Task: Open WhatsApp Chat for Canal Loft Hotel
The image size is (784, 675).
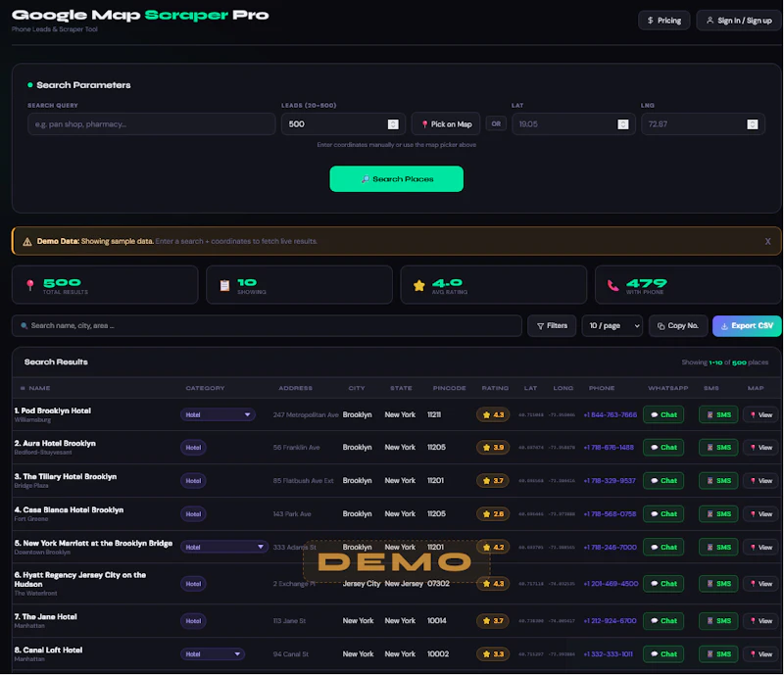Action: pos(663,654)
